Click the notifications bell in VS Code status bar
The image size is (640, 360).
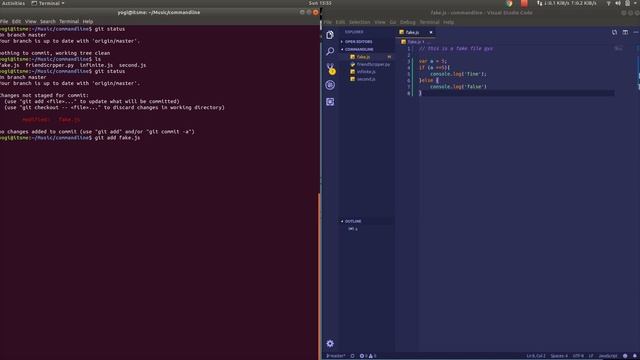(635, 356)
